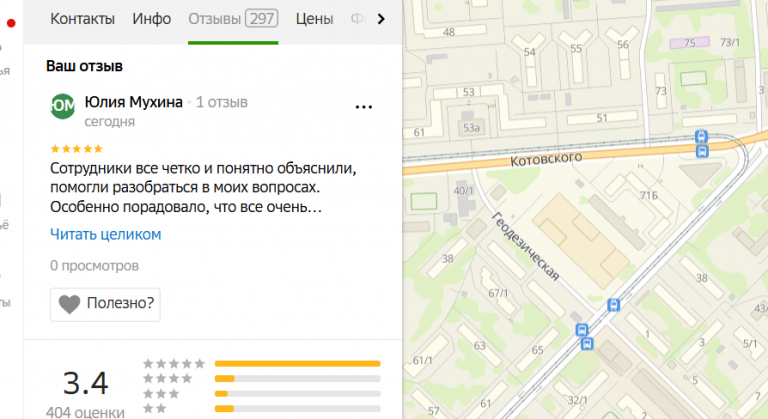768x419 pixels.
Task: Click the purple building 75 on map
Action: pyautogui.click(x=689, y=43)
